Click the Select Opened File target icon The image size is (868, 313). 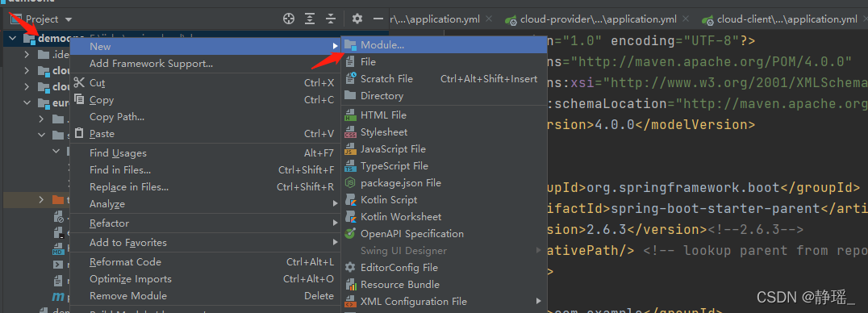click(289, 19)
